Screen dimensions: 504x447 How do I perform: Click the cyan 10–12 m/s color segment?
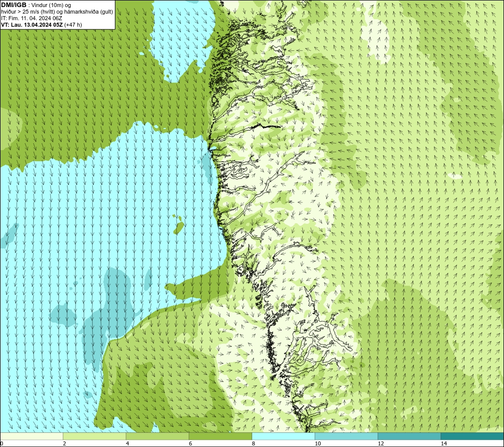pyautogui.click(x=347, y=436)
